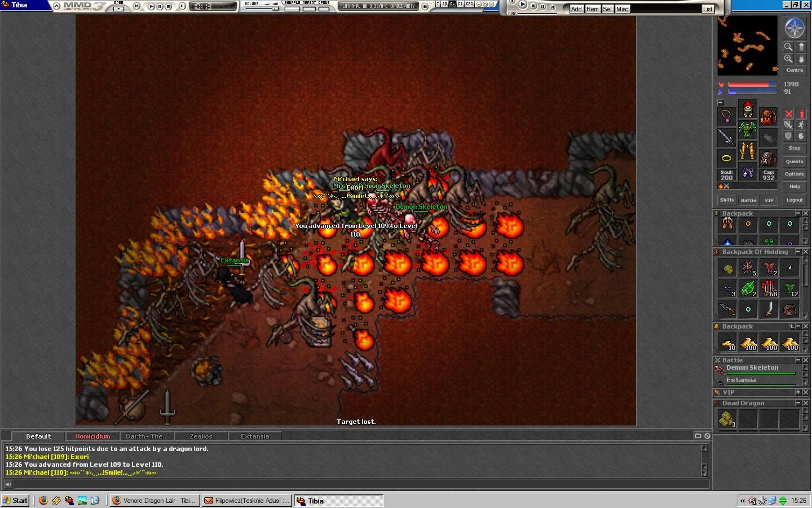
Task: Minimize the first Backpack container
Action: pos(798,213)
